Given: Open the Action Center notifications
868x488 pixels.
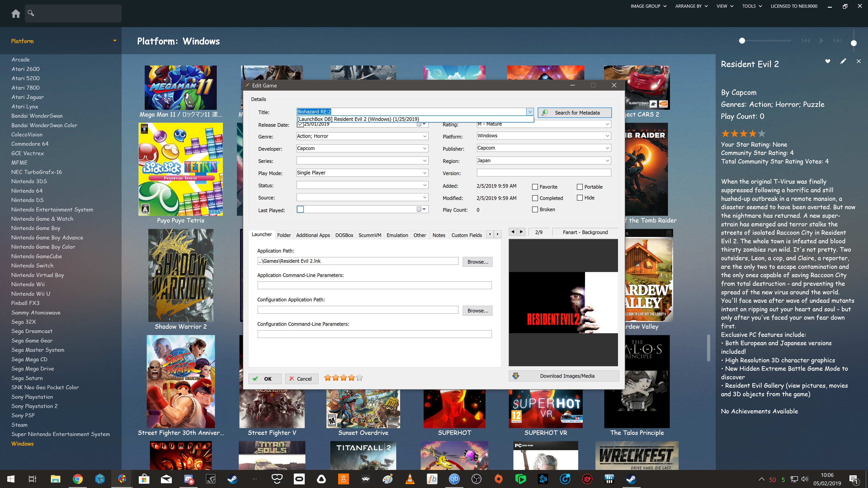Looking at the screenshot, I should coord(853,479).
